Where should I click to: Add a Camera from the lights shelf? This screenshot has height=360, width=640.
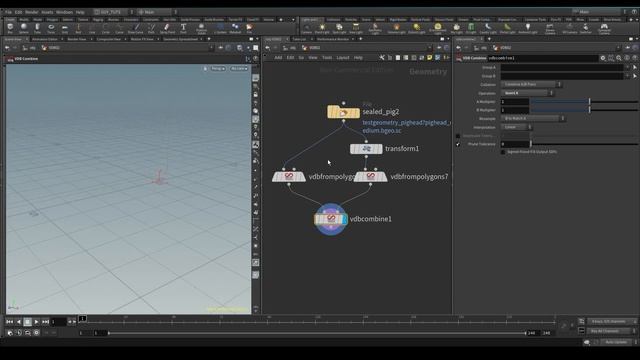[307, 29]
